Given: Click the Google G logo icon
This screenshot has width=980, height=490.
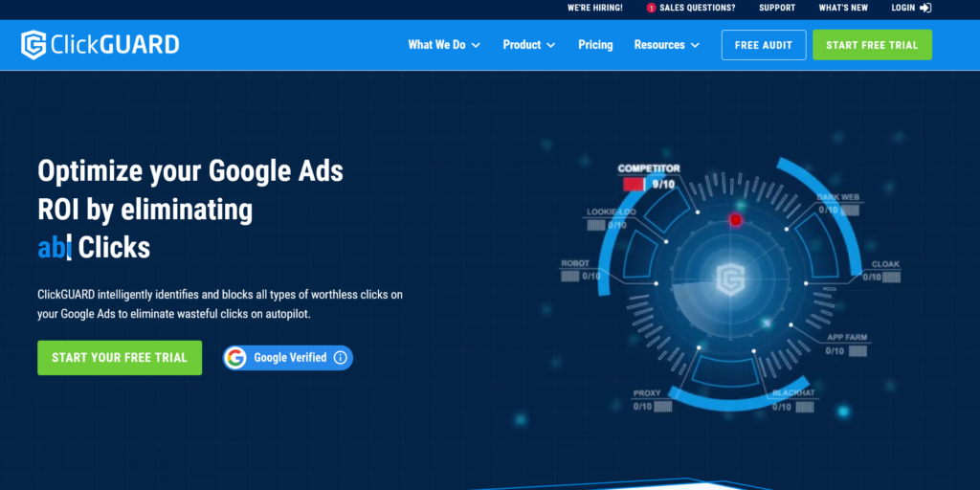Looking at the screenshot, I should tap(235, 358).
